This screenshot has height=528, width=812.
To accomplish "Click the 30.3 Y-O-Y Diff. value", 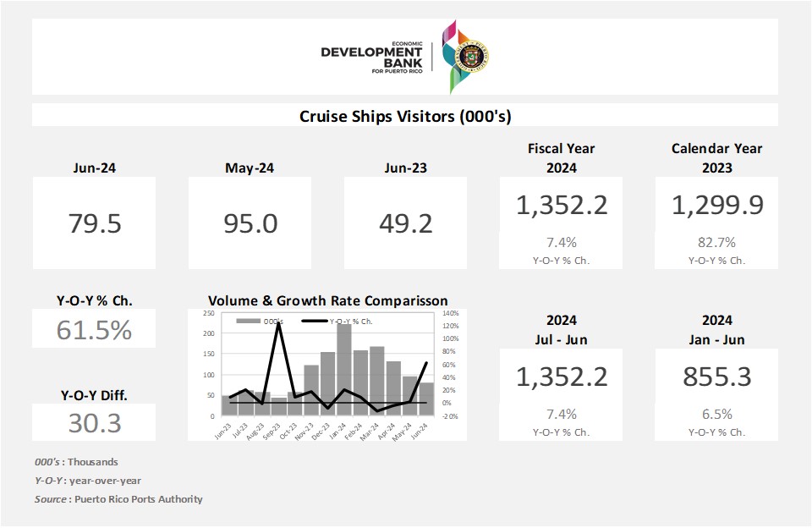I will coord(94,422).
